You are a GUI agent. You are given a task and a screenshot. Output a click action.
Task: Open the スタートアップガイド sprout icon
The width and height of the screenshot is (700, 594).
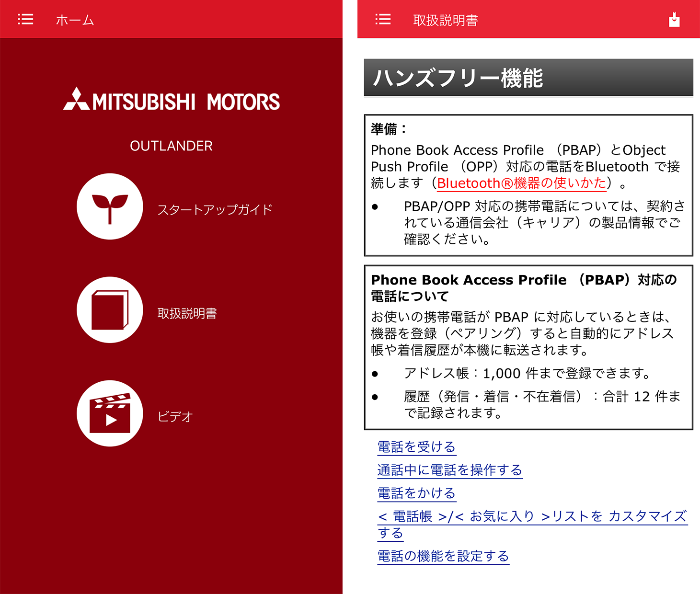pos(110,206)
